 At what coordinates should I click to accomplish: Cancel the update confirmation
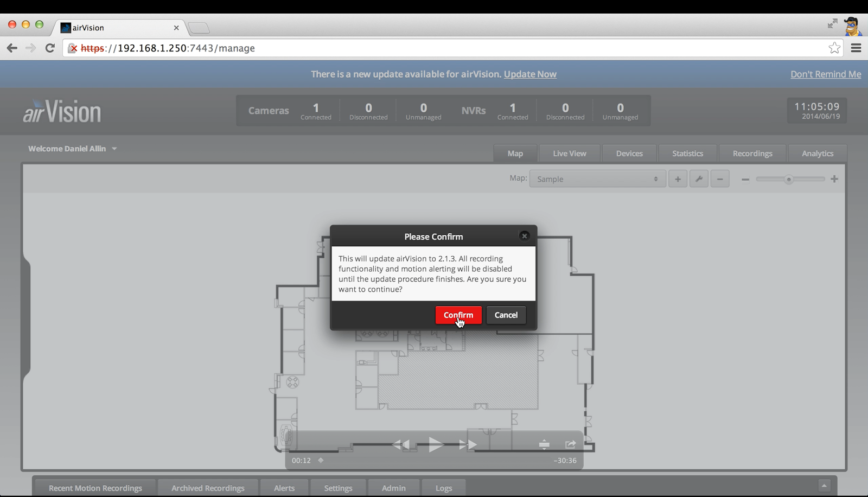click(x=506, y=315)
